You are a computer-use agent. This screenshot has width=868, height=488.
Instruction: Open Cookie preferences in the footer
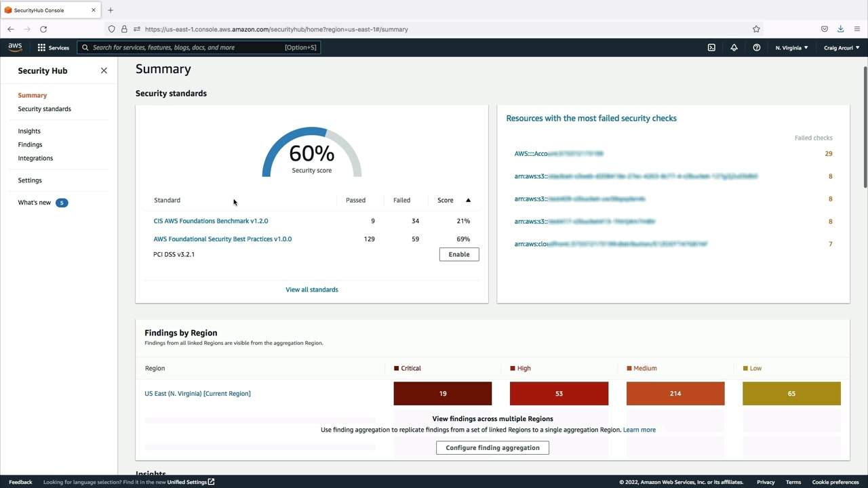click(835, 482)
